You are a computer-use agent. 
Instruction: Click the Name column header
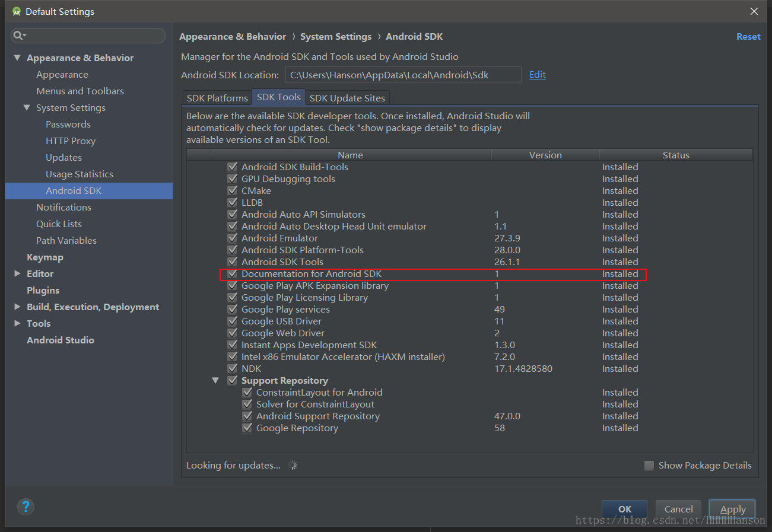(350, 155)
